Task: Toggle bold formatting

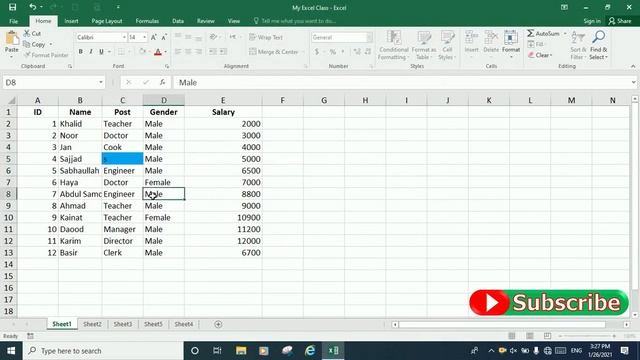Action: click(x=80, y=52)
